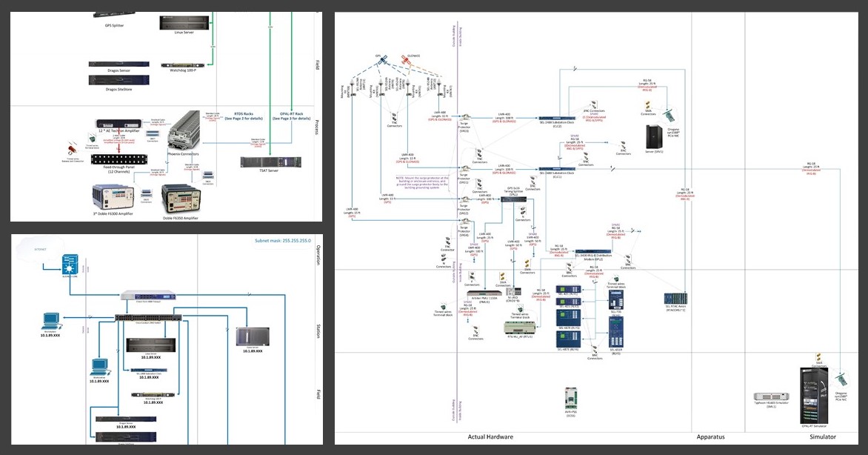This screenshot has width=868, height=455.
Task: Select the GLONASS satellite symbol
Action: tap(406, 60)
